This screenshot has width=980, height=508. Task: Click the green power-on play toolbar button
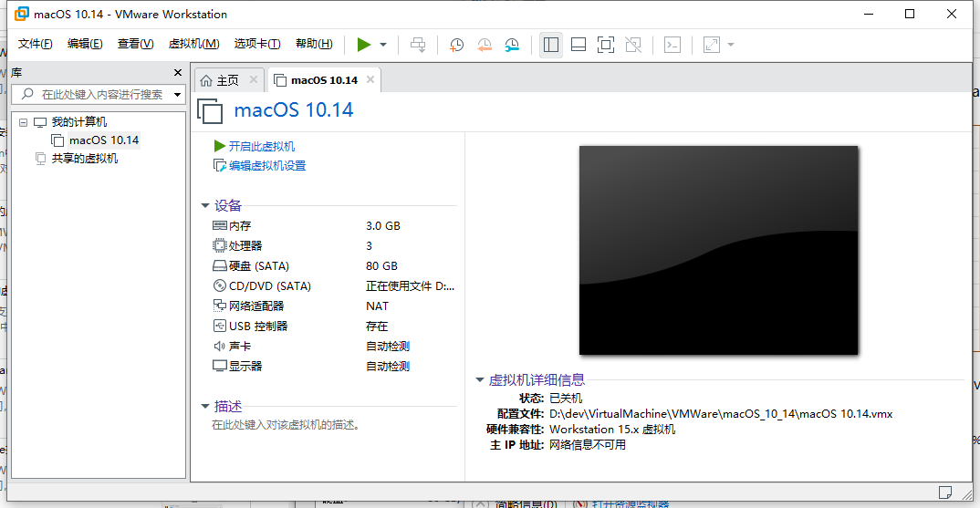coord(364,45)
